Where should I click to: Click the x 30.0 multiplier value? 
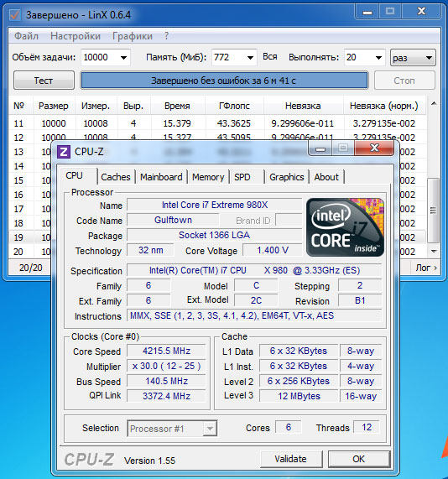point(166,366)
